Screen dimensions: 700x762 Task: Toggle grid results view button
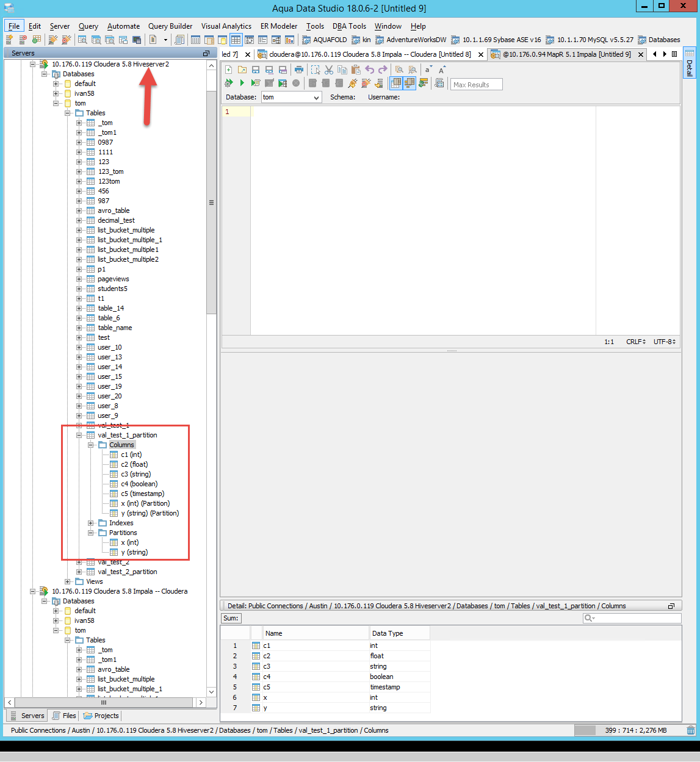pyautogui.click(x=396, y=83)
